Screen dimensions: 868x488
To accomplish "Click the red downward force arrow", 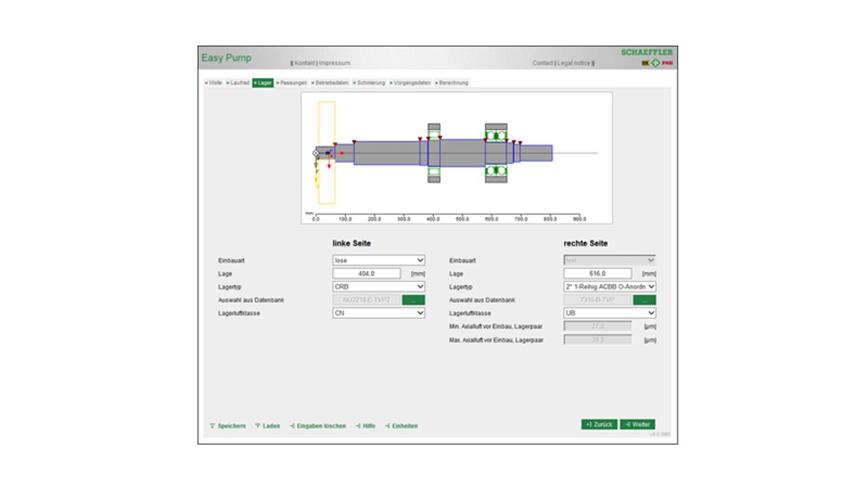I will click(x=329, y=161).
